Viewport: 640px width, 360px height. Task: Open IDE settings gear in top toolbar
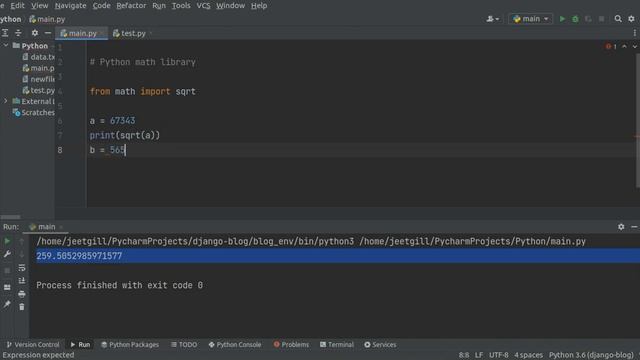pyautogui.click(x=631, y=19)
